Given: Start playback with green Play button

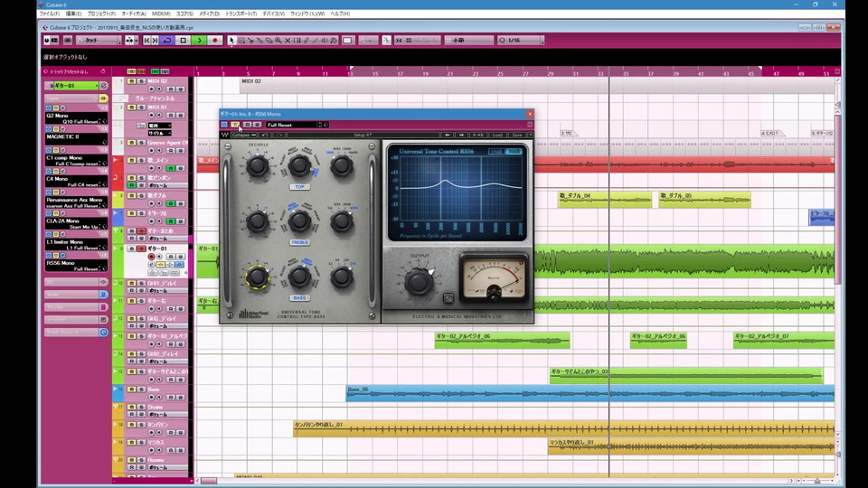Looking at the screenshot, I should pyautogui.click(x=199, y=41).
